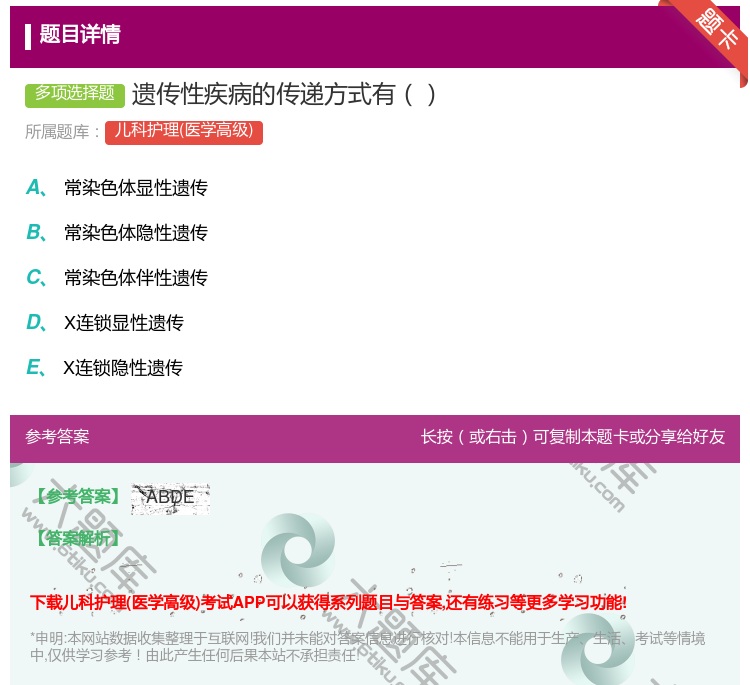The height and width of the screenshot is (685, 750).
Task: Click the letter A option marker
Action: 36,188
